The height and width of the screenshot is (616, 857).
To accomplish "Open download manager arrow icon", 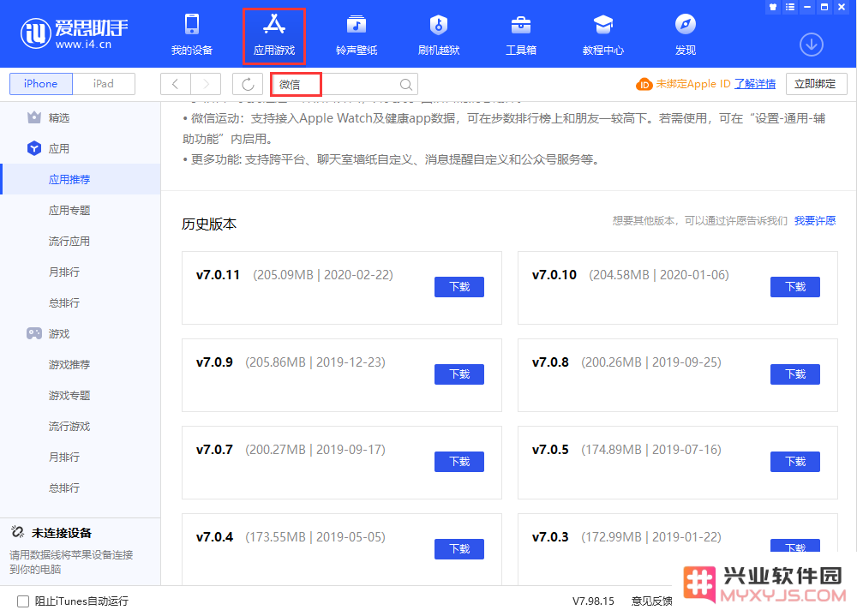I will click(812, 45).
